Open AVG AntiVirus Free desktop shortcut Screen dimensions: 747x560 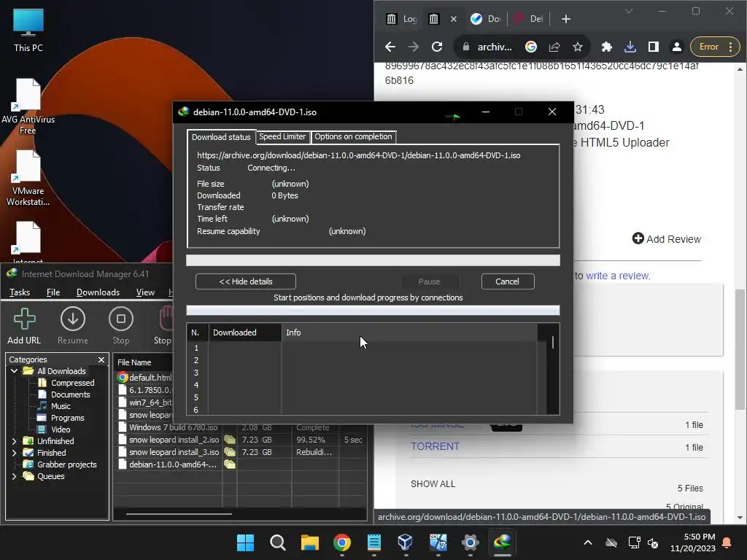pos(28,106)
